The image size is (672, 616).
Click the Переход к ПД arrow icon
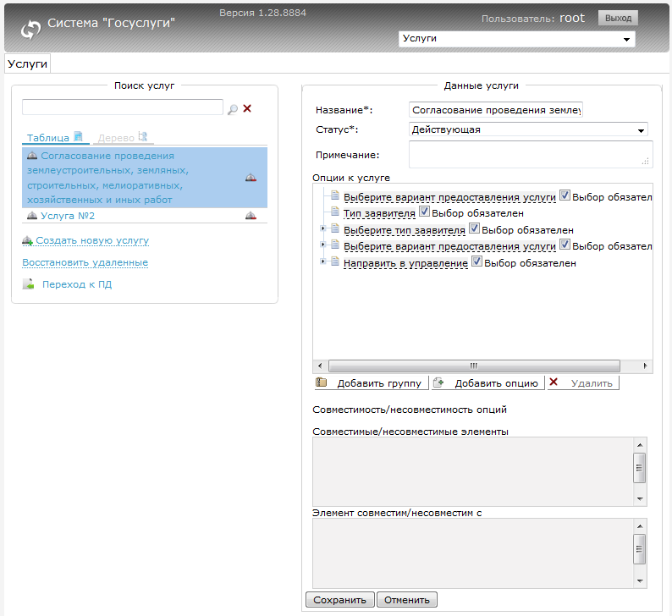pos(28,283)
